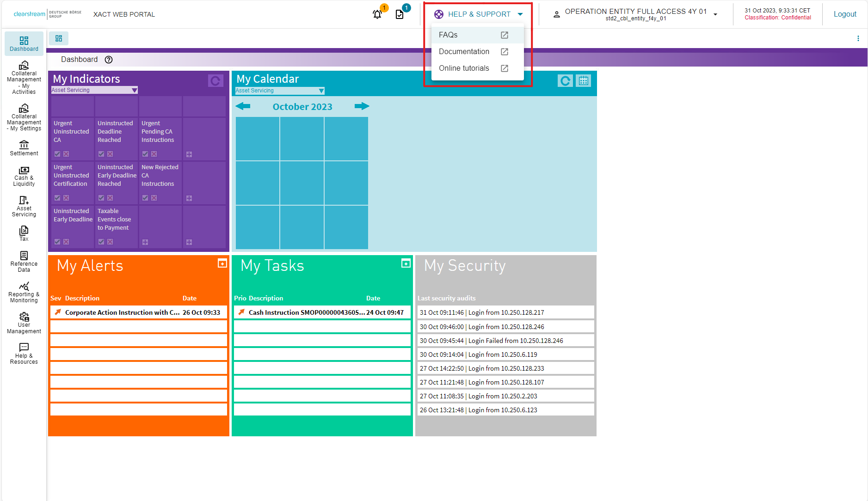
Task: Refresh the My Indicators panel
Action: tap(215, 81)
